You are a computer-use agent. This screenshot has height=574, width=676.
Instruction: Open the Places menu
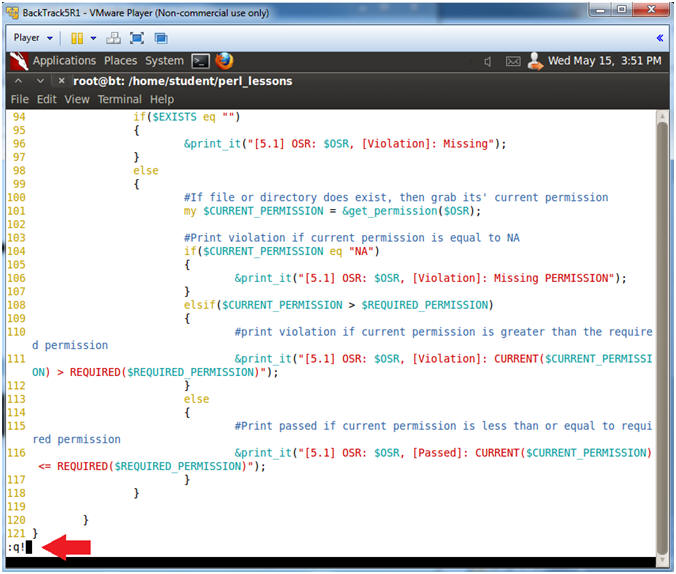(120, 61)
